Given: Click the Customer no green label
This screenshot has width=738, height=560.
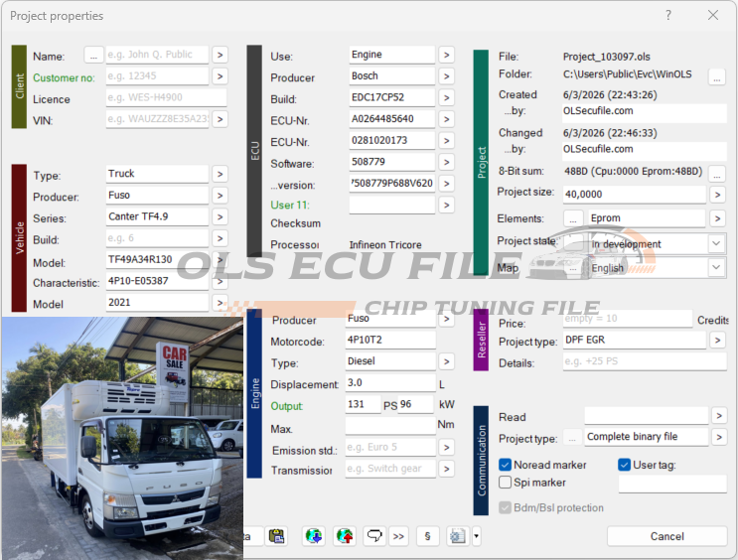Looking at the screenshot, I should click(64, 77).
